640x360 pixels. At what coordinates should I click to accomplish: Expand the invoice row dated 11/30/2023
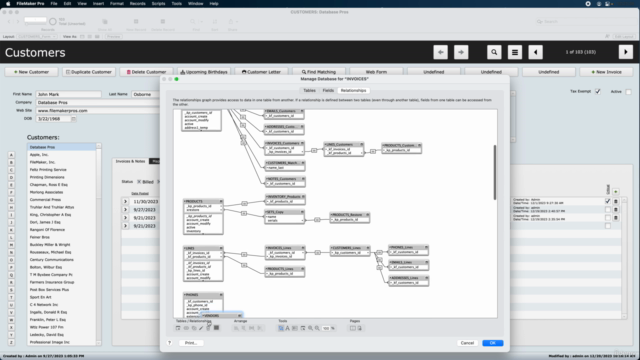click(x=125, y=202)
